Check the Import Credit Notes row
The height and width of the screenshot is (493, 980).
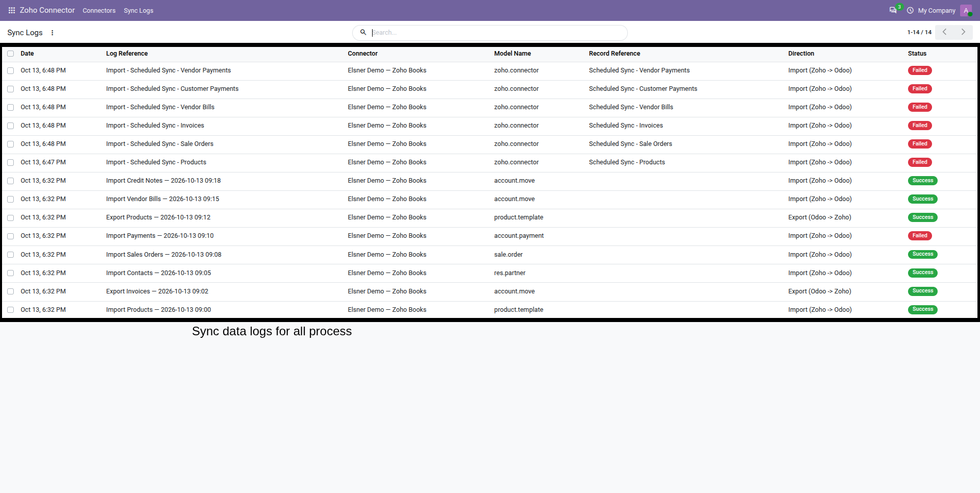(x=10, y=181)
